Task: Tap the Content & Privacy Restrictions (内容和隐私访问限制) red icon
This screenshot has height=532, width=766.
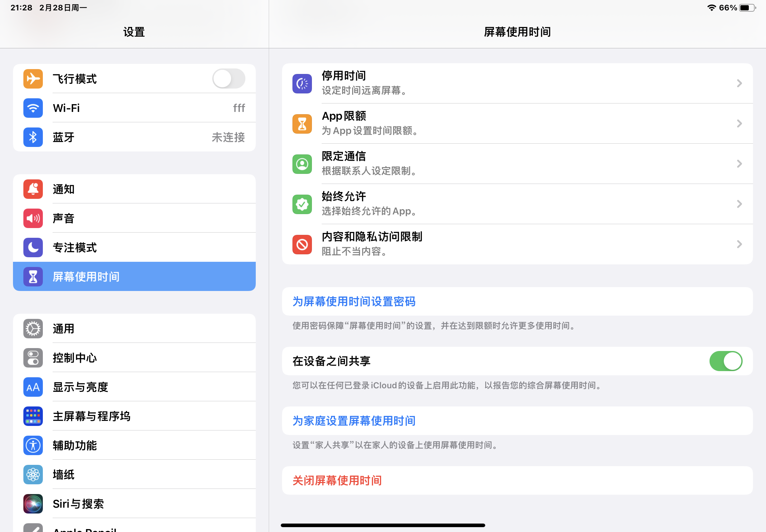Action: tap(302, 244)
